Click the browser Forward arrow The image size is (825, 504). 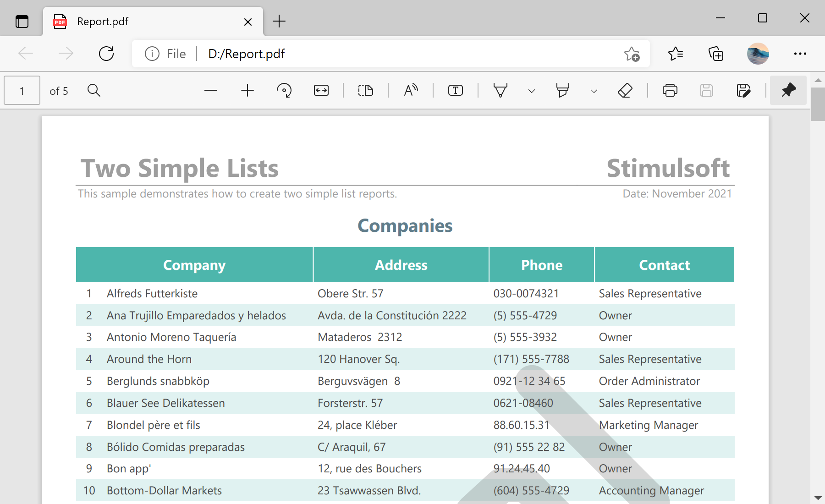(66, 54)
